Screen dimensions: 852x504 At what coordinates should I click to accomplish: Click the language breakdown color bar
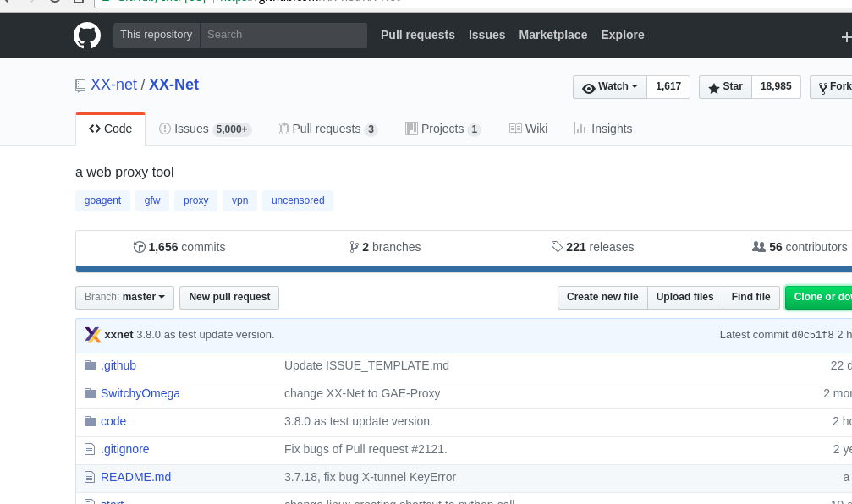[x=464, y=269]
